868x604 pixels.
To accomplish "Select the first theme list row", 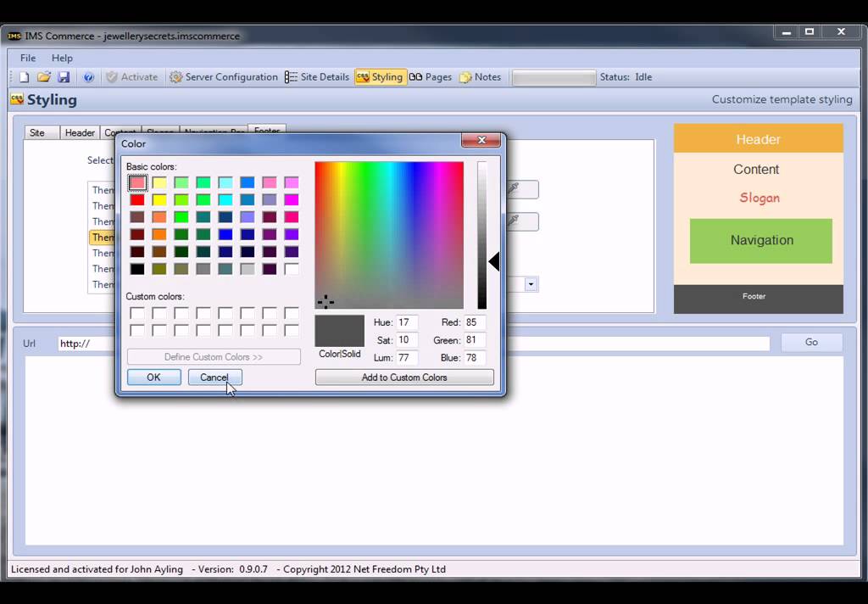I will click(103, 190).
